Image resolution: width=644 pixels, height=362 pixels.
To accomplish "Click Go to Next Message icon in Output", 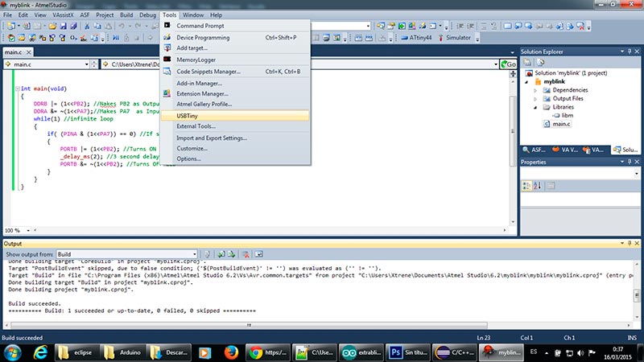I will click(x=232, y=254).
